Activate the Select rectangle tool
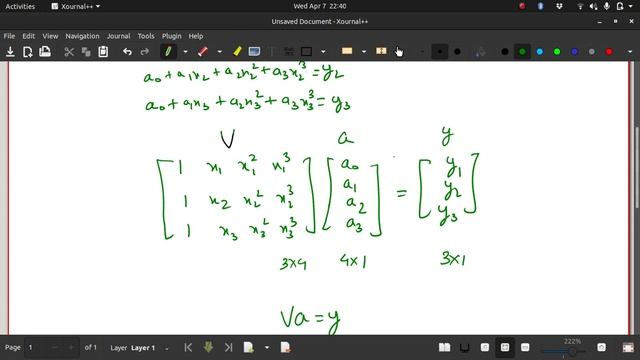 pyautogui.click(x=307, y=52)
